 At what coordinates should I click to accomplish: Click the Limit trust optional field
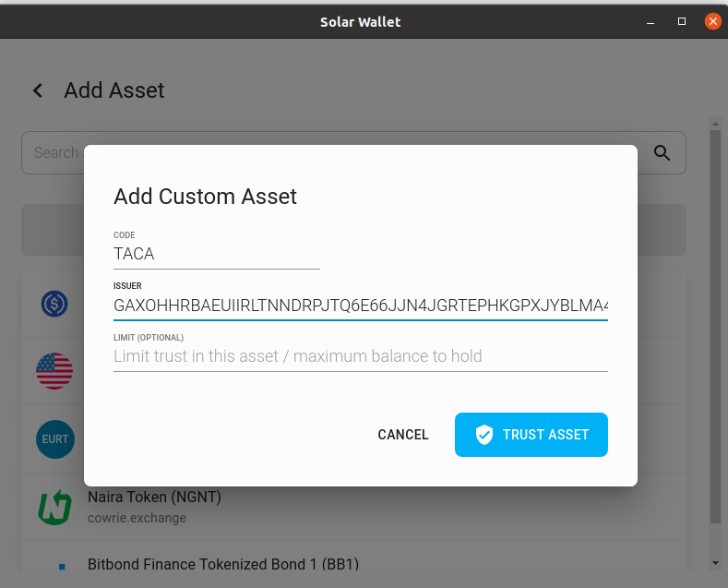(x=360, y=356)
